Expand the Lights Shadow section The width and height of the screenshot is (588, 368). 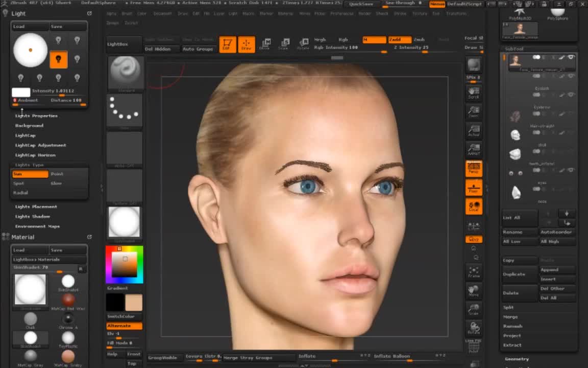coord(33,217)
